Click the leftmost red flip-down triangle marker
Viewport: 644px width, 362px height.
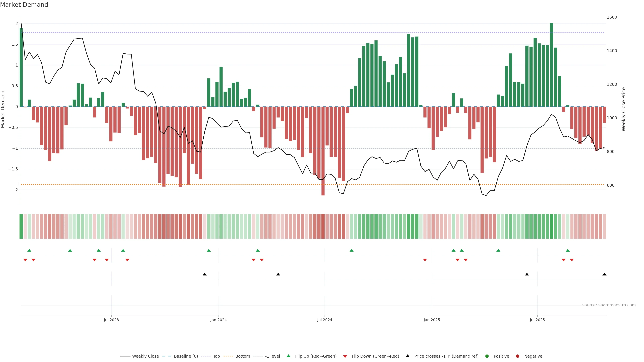click(25, 260)
